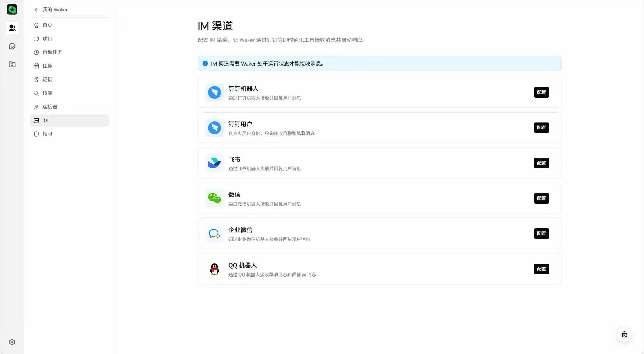Viewport: 644px width, 354px height.
Task: Open the chat bubble icon in rail
Action: tap(12, 46)
